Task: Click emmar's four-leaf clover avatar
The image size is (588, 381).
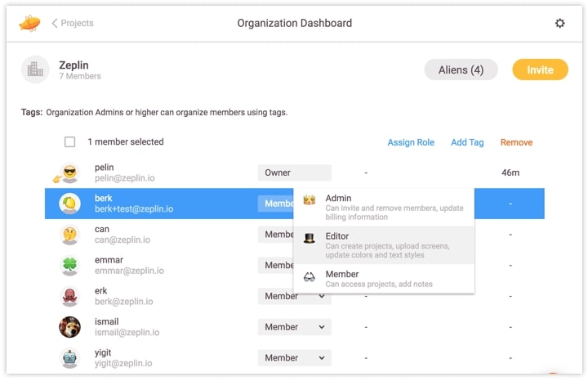Action: tap(69, 266)
